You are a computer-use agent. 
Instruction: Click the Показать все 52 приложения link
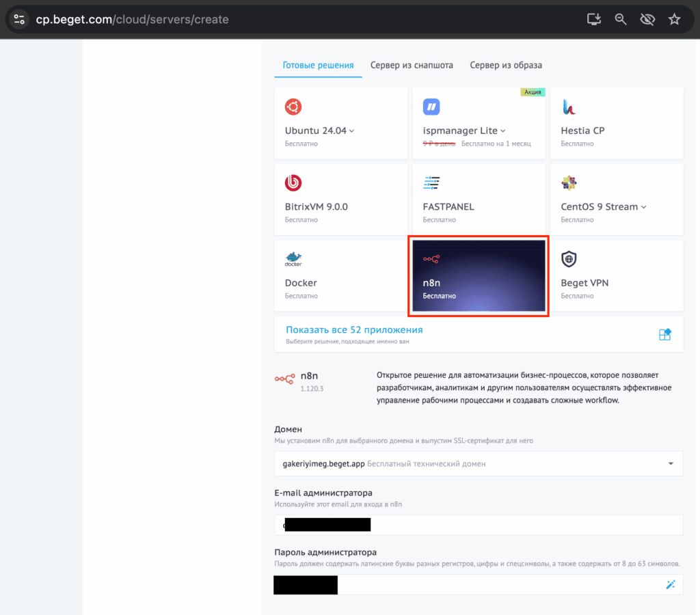pyautogui.click(x=354, y=329)
